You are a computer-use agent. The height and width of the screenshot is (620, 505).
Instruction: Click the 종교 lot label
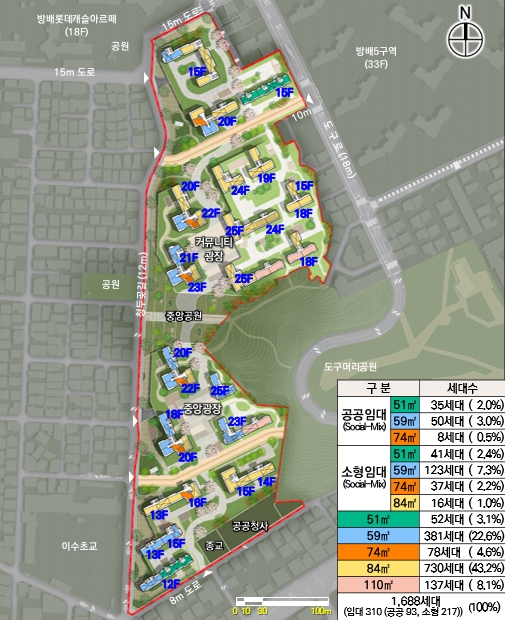[214, 546]
